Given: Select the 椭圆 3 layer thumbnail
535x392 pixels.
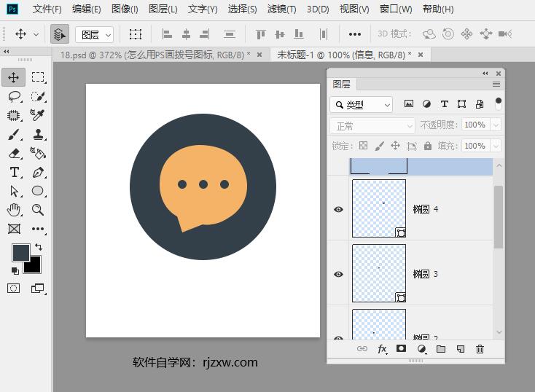Looking at the screenshot, I should pos(378,273).
